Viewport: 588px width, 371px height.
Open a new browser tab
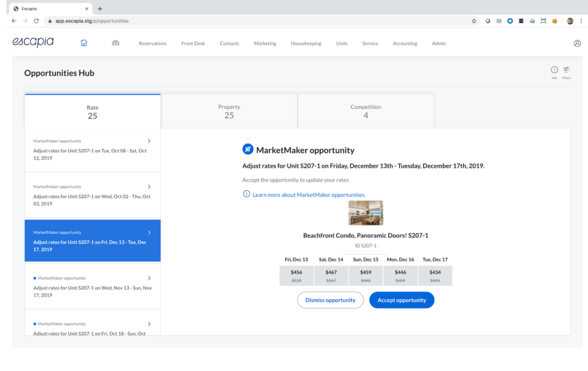(x=100, y=9)
